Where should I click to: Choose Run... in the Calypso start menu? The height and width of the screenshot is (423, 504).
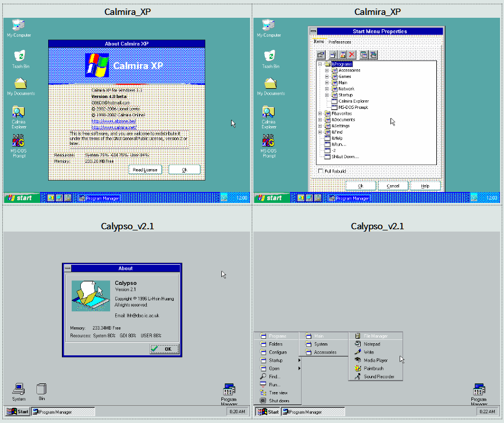pyautogui.click(x=278, y=385)
